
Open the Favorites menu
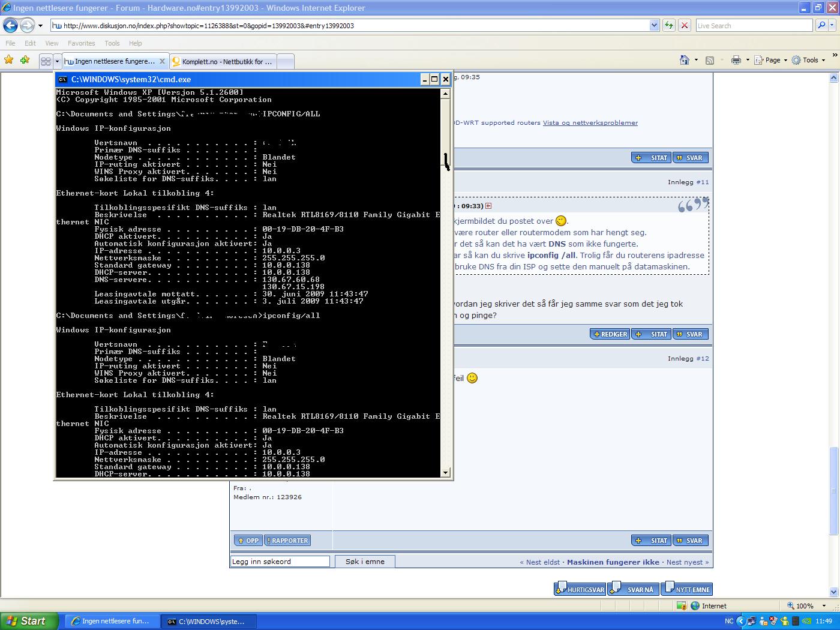(x=81, y=43)
